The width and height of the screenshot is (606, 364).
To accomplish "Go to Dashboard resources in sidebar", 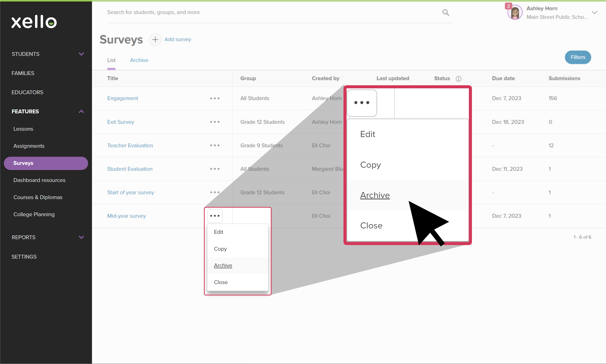I will pyautogui.click(x=39, y=180).
